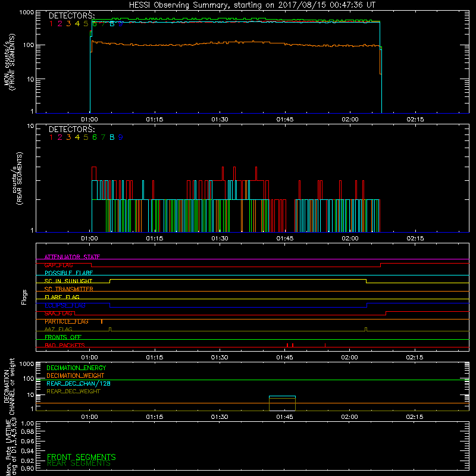
Task: Select the DECIMATION_WEIGHT legend entry
Action: [76, 375]
